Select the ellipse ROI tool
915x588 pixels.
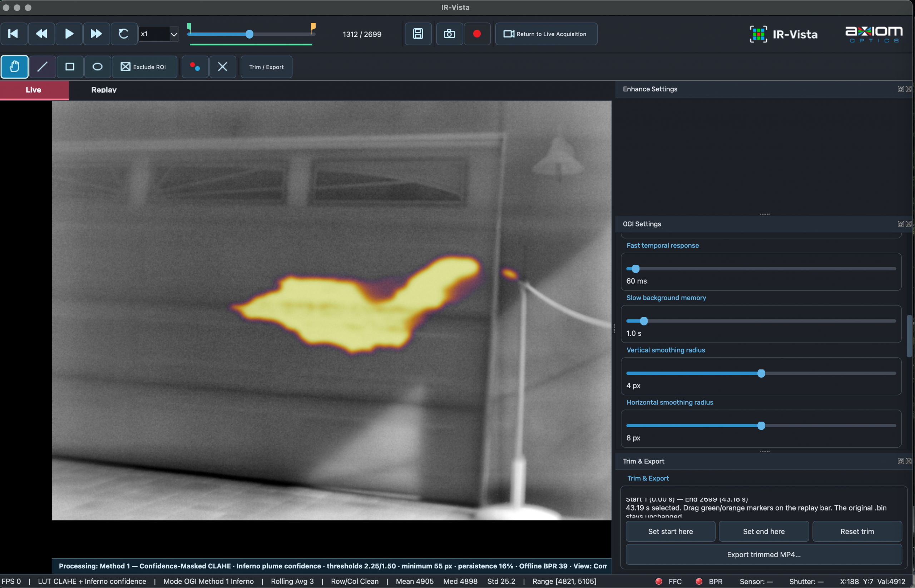(x=98, y=67)
